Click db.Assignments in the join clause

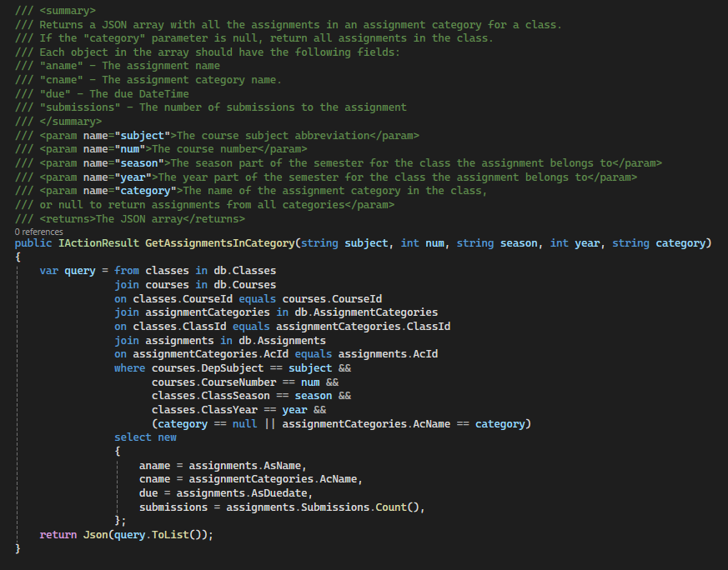(x=282, y=340)
